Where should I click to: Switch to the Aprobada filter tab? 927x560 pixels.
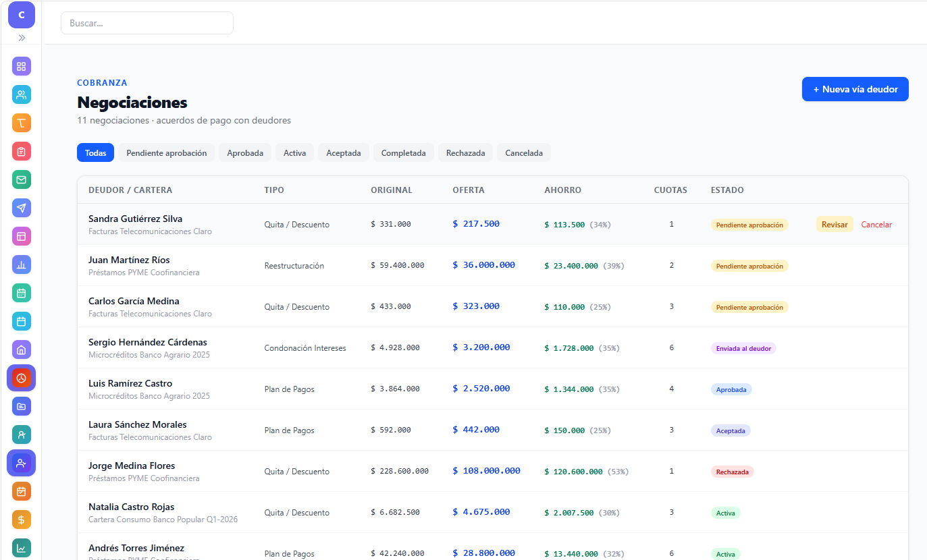[245, 153]
